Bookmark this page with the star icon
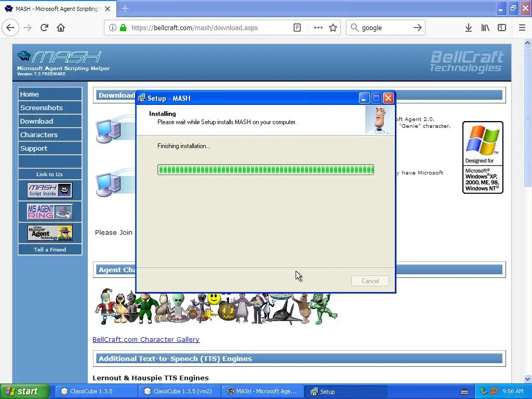The image size is (532, 399). click(333, 28)
